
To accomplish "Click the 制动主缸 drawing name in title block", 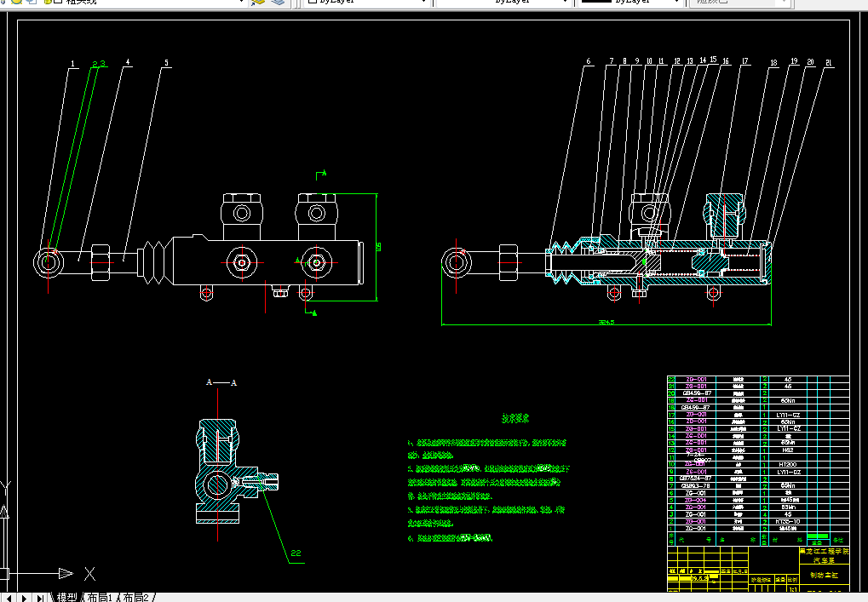I will [825, 576].
